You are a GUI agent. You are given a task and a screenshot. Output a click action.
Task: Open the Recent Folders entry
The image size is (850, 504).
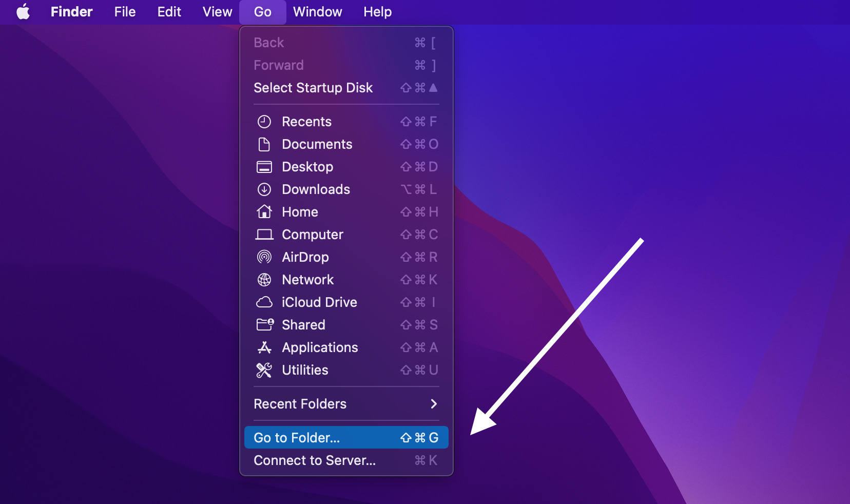coord(346,404)
